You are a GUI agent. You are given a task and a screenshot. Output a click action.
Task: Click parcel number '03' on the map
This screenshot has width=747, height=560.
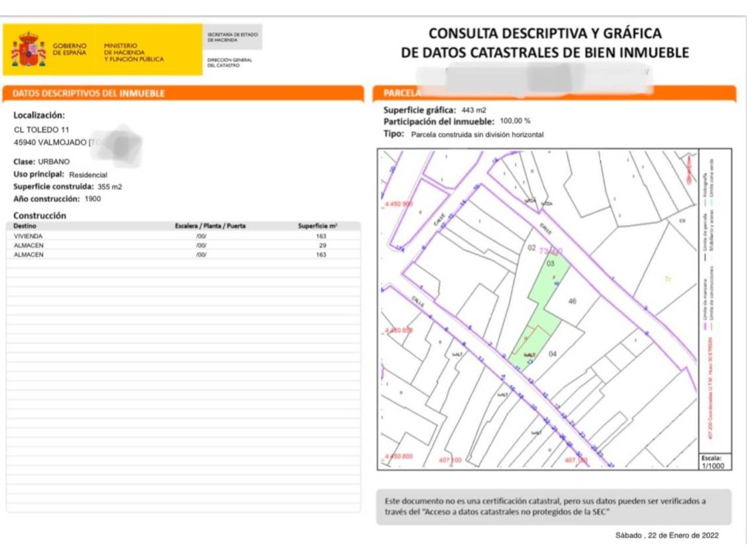[x=550, y=264]
